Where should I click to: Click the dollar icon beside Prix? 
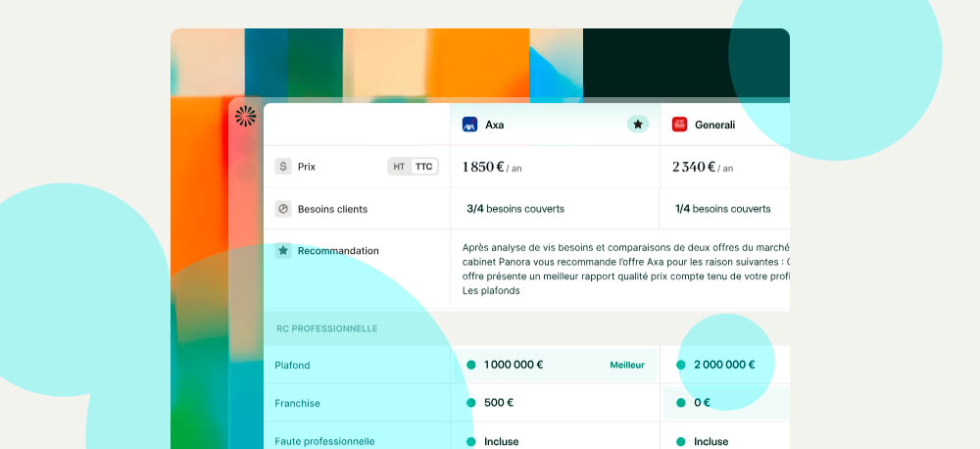coord(283,167)
